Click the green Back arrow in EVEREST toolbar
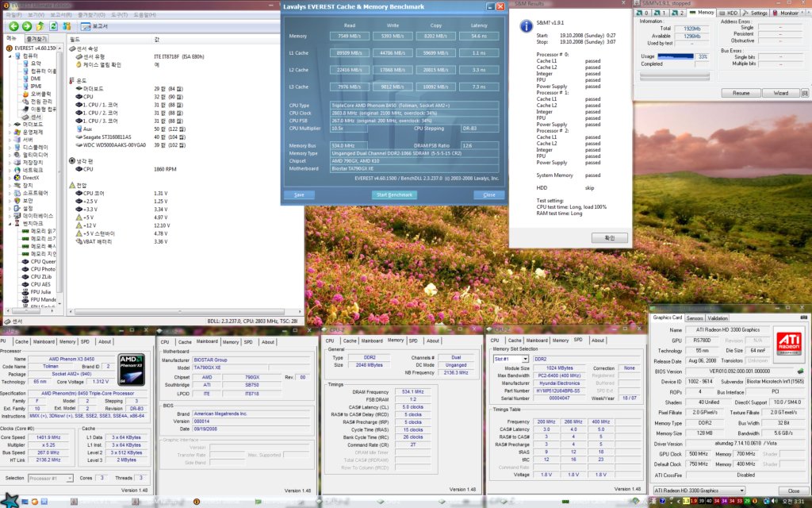Screen dimensions: 812x508 (x=14, y=26)
